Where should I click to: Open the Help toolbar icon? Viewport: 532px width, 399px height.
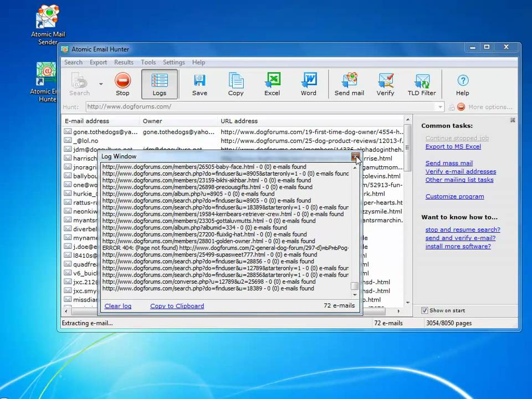462,84
